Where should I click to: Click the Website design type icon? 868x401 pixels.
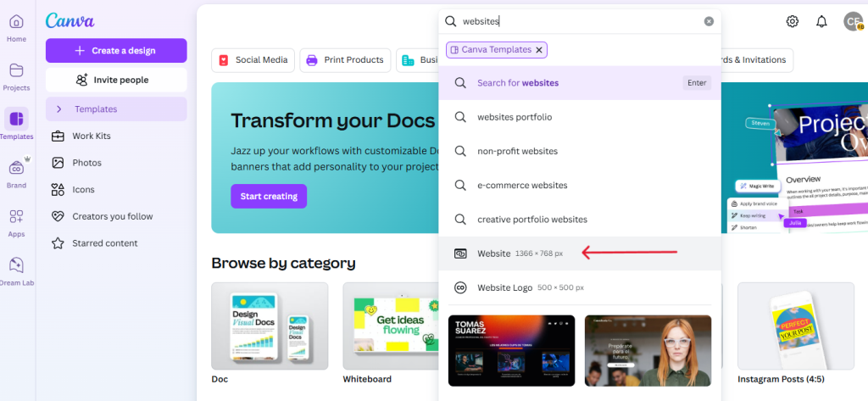460,253
